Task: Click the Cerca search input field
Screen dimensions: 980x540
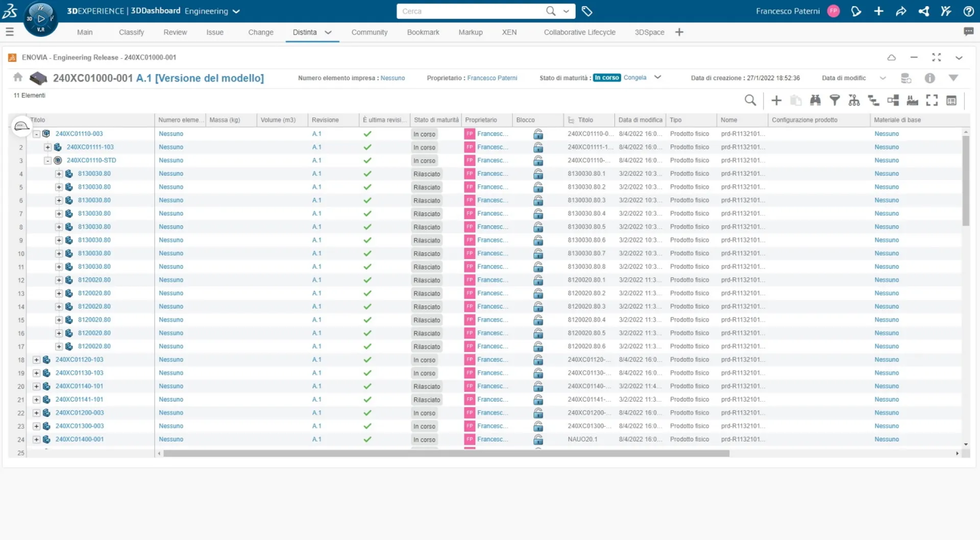Action: pyautogui.click(x=470, y=11)
